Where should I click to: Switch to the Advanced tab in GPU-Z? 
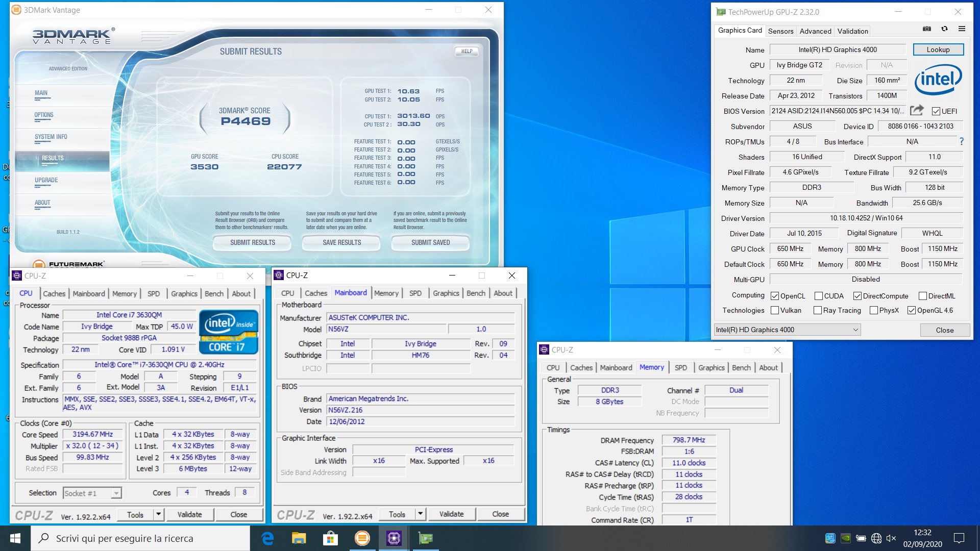pos(815,31)
